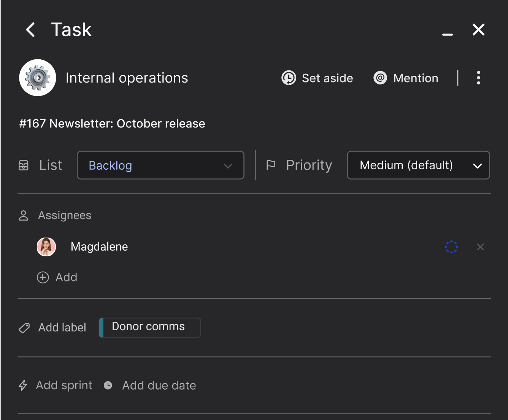The height and width of the screenshot is (420, 508).
Task: Open the three-dot more options menu
Action: [478, 78]
